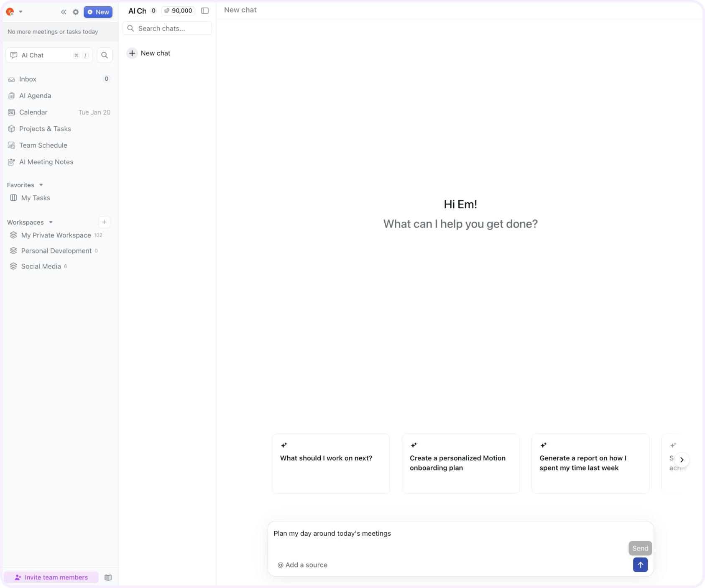Collapse the left sidebar with double-chevron icon
705x588 pixels.
tap(64, 12)
